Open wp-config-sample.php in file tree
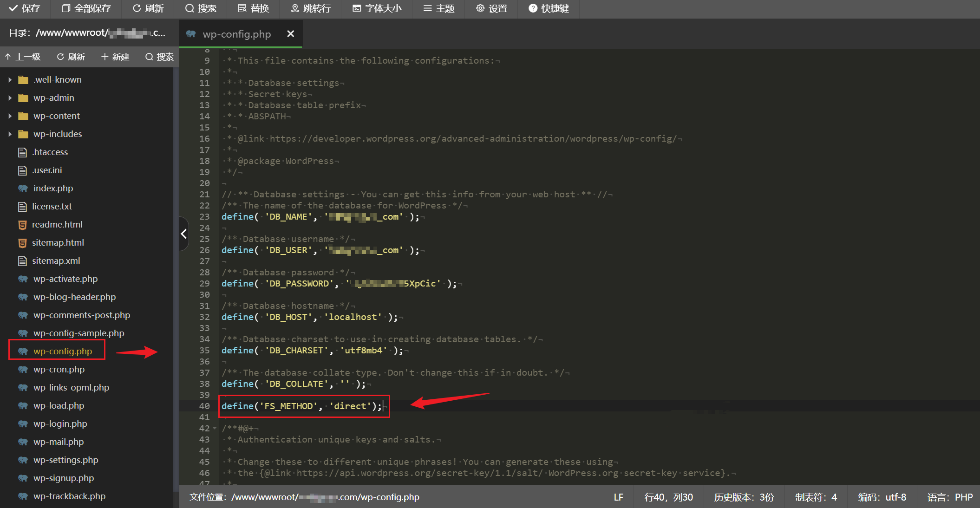 point(78,333)
